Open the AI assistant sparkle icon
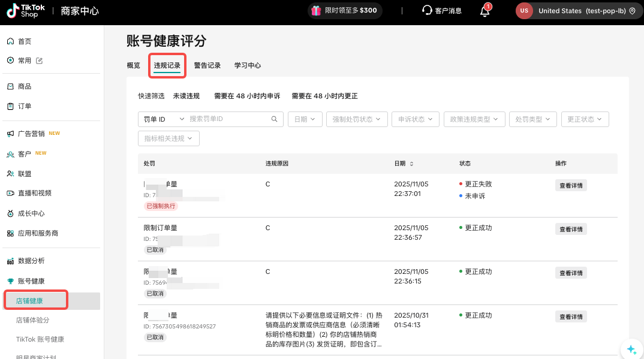The image size is (644, 359). click(631, 349)
